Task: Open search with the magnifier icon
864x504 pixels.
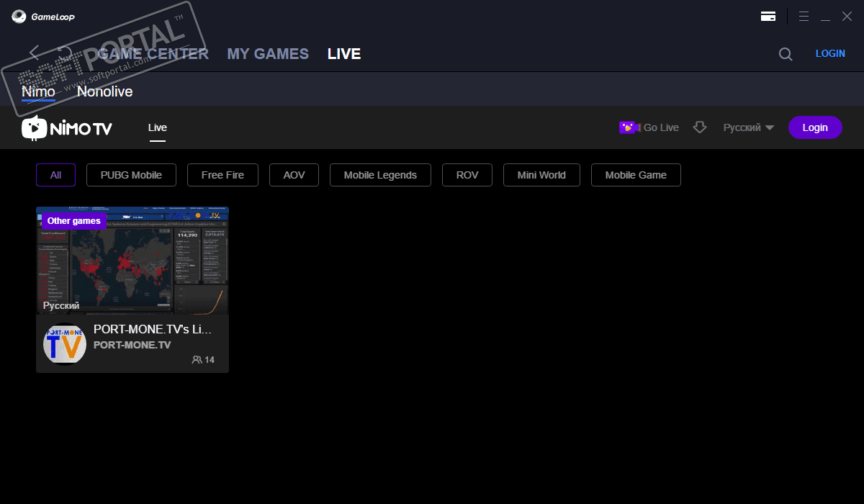Action: tap(786, 54)
